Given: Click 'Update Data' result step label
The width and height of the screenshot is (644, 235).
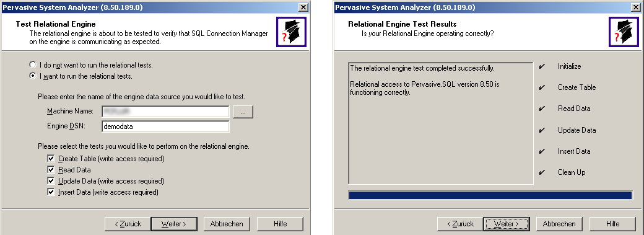Looking at the screenshot, I should coord(577,130).
